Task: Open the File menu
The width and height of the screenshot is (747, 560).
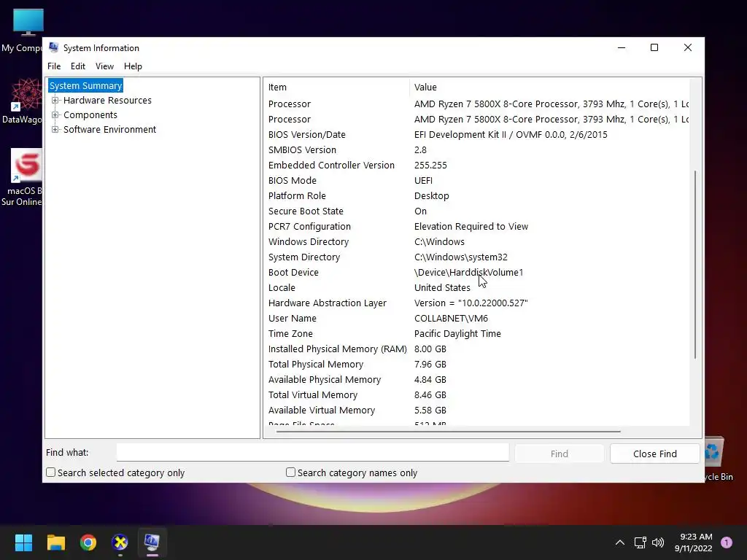Action: coord(54,66)
